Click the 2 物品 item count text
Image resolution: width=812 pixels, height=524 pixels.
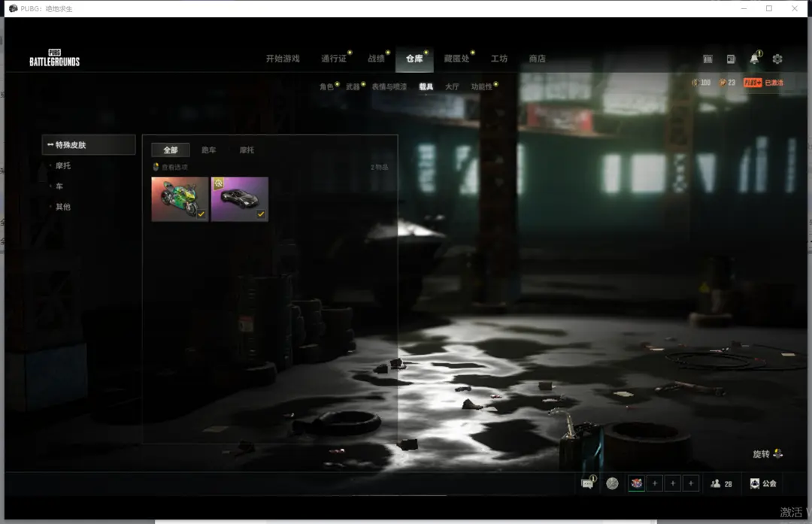pyautogui.click(x=380, y=167)
